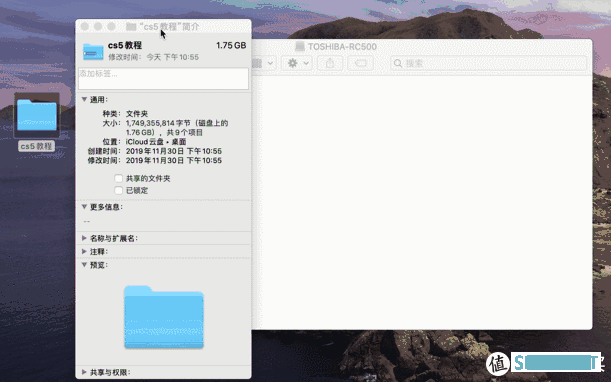This screenshot has height=382, width=611.
Task: Click the 位置 value iCloud 云盘 桌面
Action: pyautogui.click(x=156, y=142)
